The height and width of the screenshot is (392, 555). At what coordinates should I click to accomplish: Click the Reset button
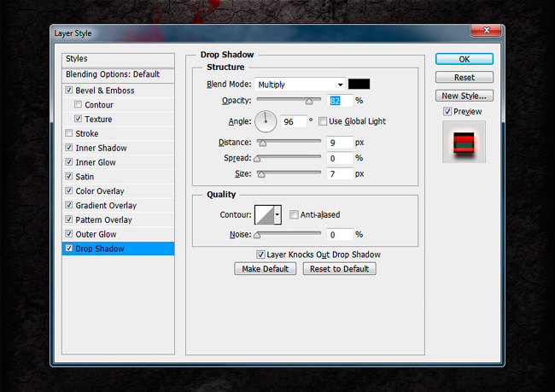(464, 77)
